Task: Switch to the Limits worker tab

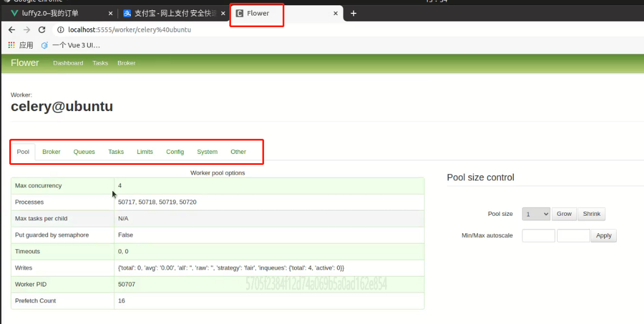Action: click(145, 152)
